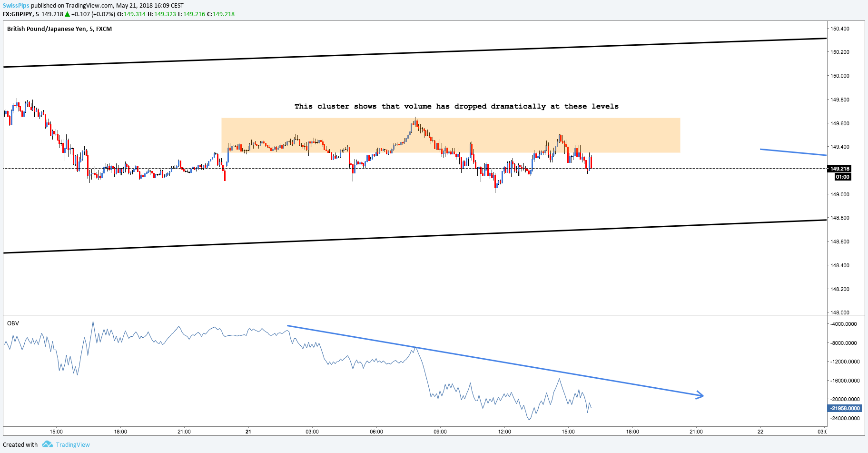Image resolution: width=868 pixels, height=453 pixels.
Task: Click the 149.600 price axis label
Action: (840, 123)
